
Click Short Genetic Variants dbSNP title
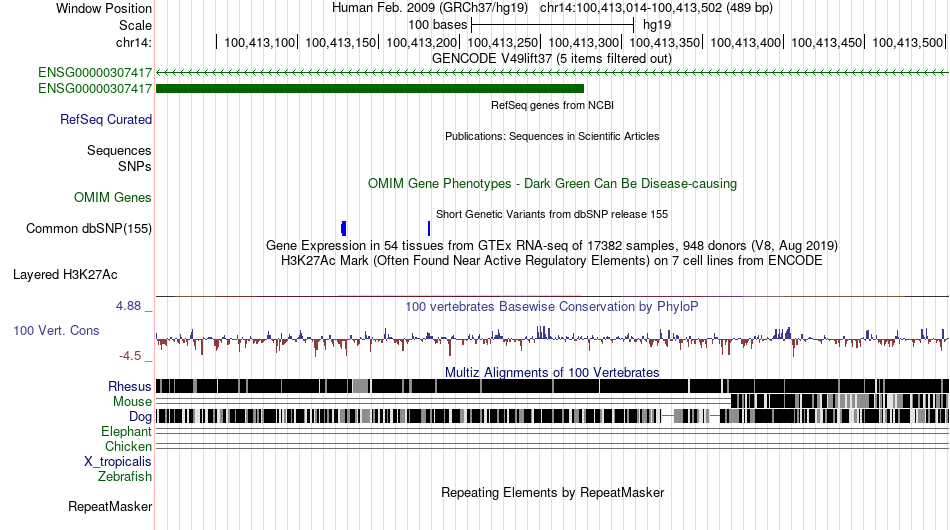coord(552,214)
